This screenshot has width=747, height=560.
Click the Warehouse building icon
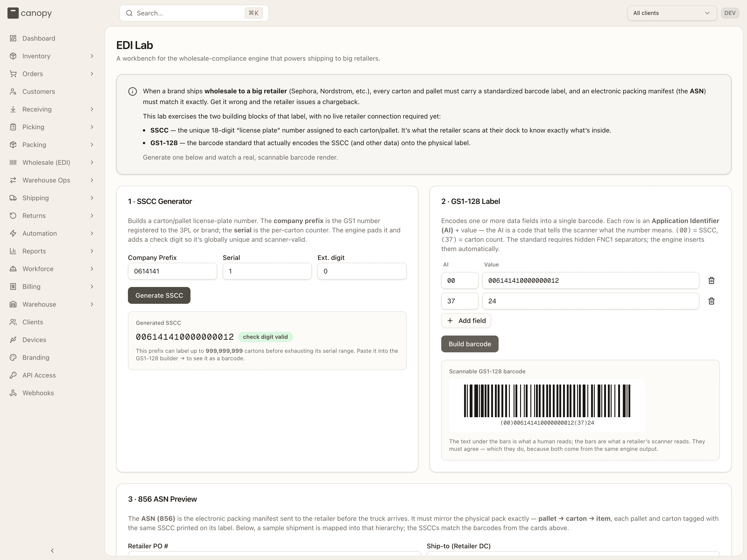[x=13, y=304]
